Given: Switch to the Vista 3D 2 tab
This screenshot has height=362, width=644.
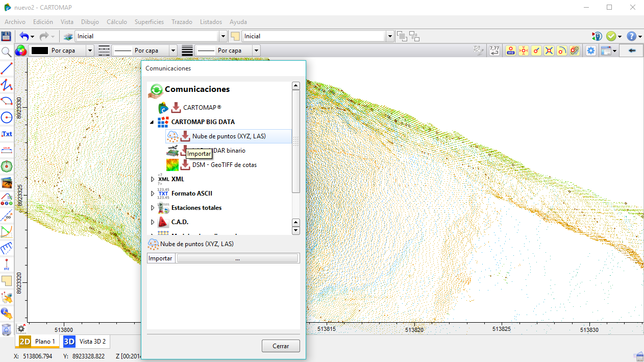Looking at the screenshot, I should pos(85,342).
